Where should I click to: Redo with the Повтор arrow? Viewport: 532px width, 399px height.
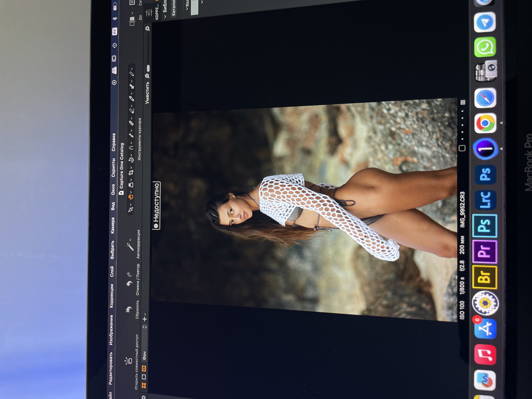coord(129,274)
